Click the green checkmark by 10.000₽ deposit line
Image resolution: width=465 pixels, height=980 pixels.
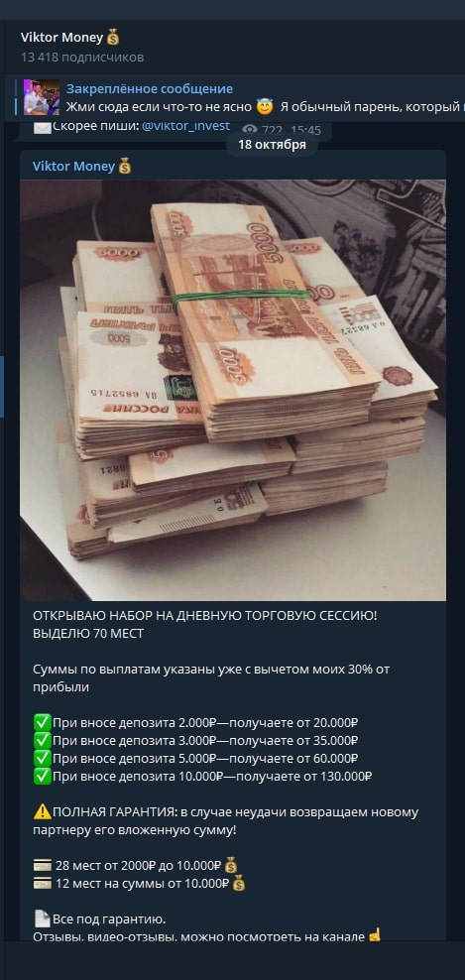click(42, 777)
